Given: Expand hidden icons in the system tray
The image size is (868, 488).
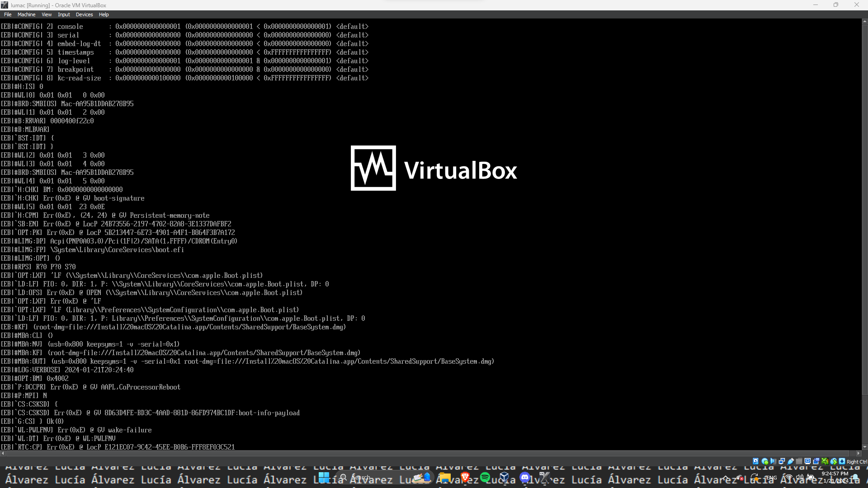Looking at the screenshot, I should click(725, 478).
